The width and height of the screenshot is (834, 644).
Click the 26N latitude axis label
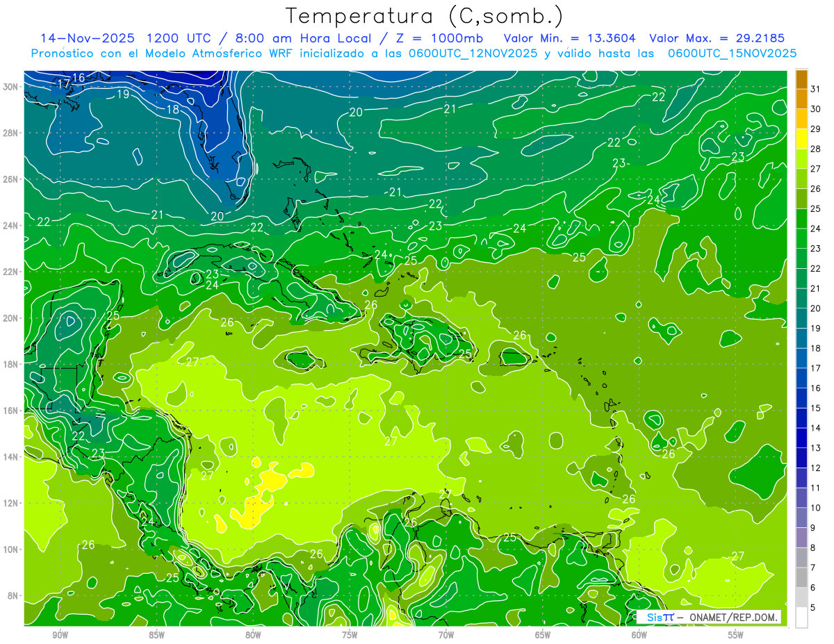[x=11, y=179]
